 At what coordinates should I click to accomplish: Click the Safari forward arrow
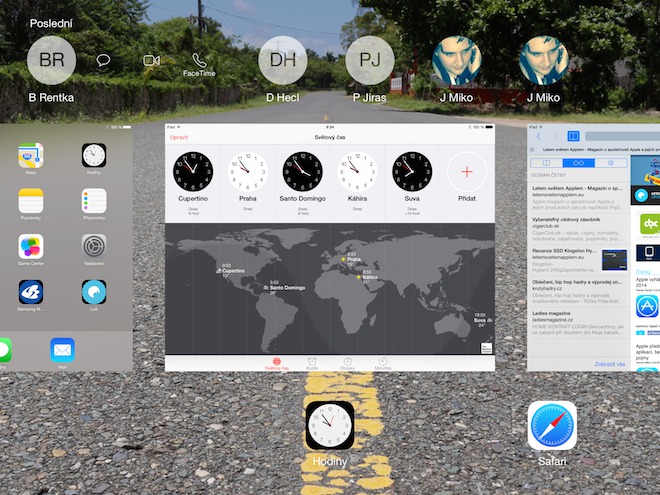tap(556, 136)
